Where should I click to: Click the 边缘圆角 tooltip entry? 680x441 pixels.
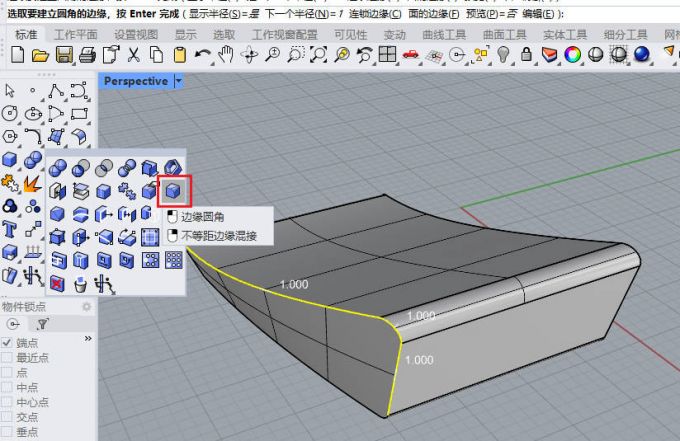click(203, 216)
